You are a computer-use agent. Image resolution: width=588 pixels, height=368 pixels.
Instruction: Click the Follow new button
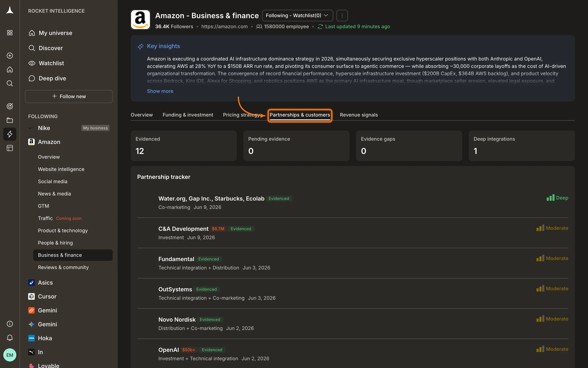[69, 96]
